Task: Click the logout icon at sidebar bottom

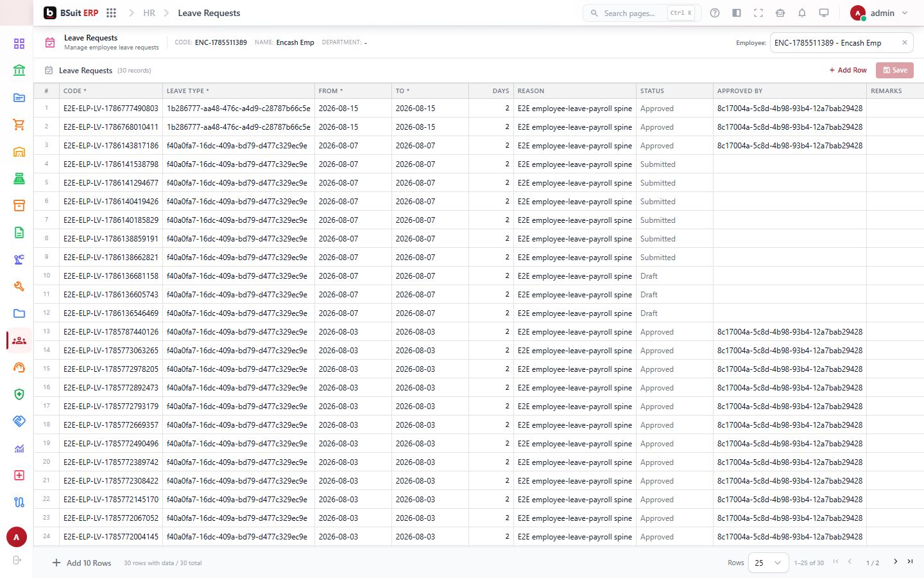Action: 17,560
